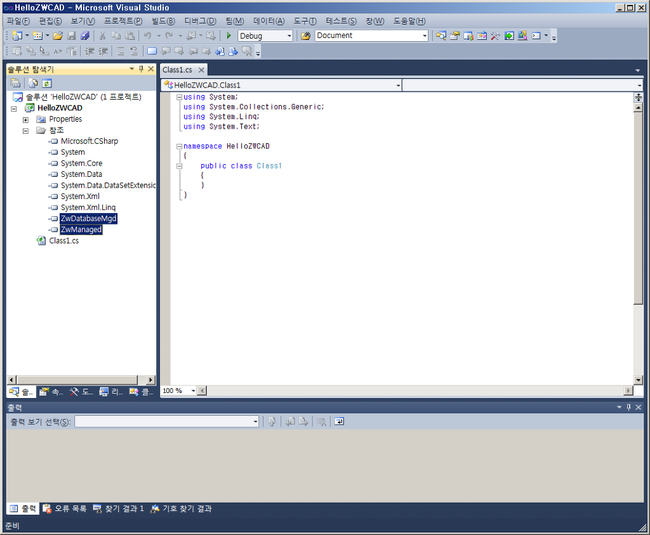Viewport: 650px width, 535px height.
Task: Open Solution Explorer from the main toolbar icon
Action: (441, 36)
